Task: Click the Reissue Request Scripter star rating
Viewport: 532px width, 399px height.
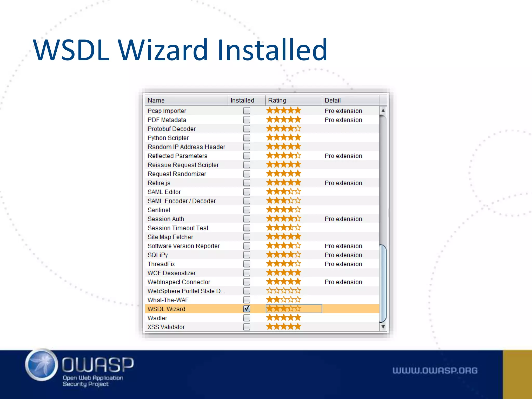Action: [284, 165]
